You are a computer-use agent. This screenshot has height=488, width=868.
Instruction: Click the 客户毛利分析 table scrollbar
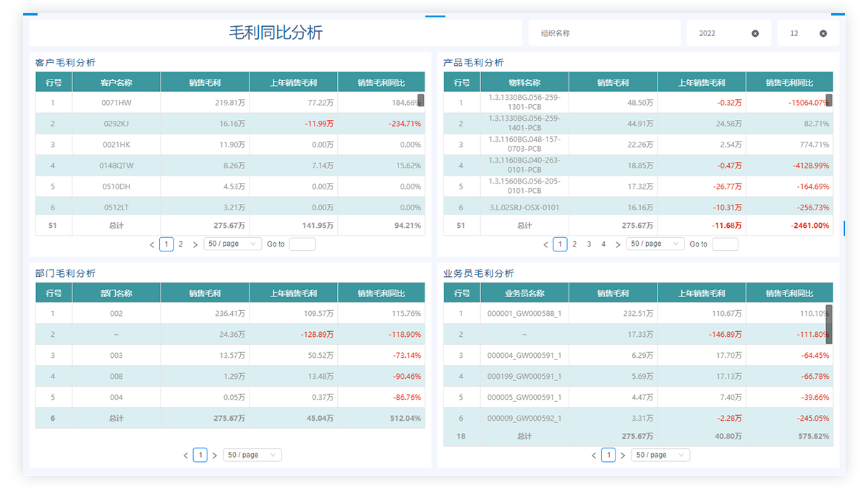421,100
